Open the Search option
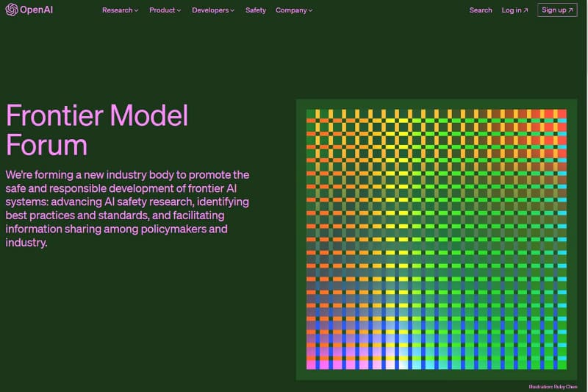 481,10
